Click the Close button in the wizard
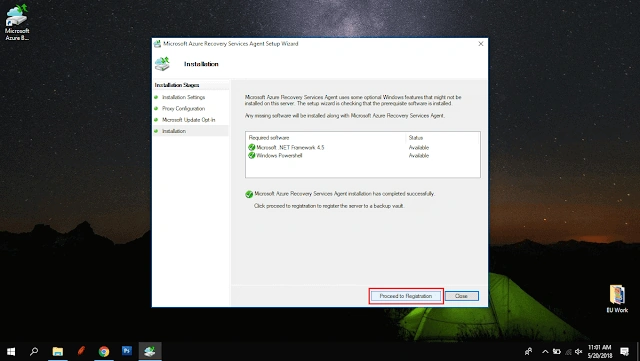Image resolution: width=640 pixels, height=361 pixels. [461, 296]
